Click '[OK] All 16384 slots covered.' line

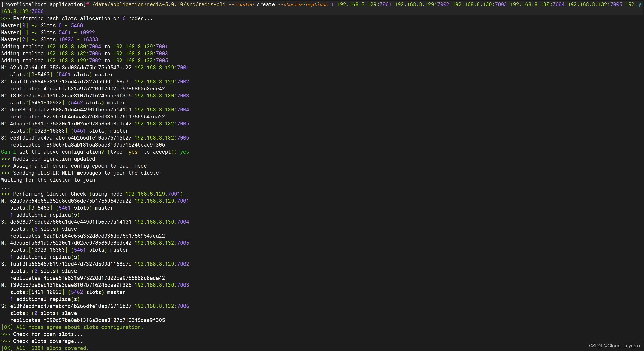[x=45, y=348]
